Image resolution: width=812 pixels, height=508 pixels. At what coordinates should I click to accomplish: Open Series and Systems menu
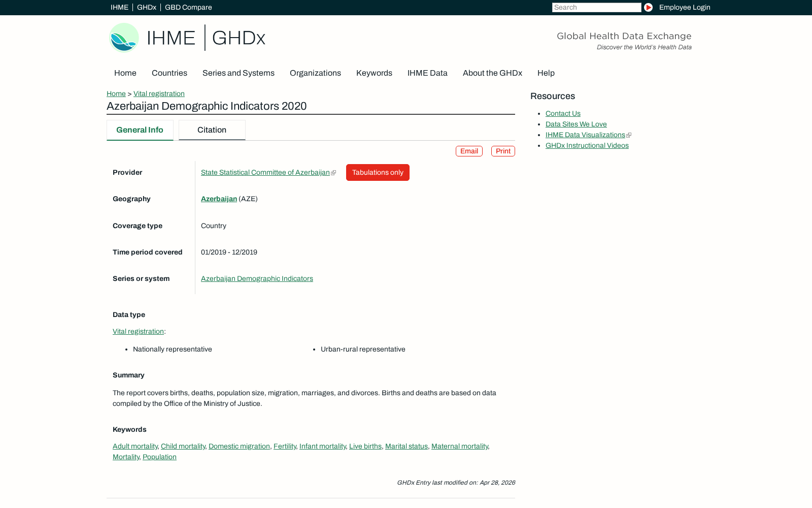(x=239, y=73)
